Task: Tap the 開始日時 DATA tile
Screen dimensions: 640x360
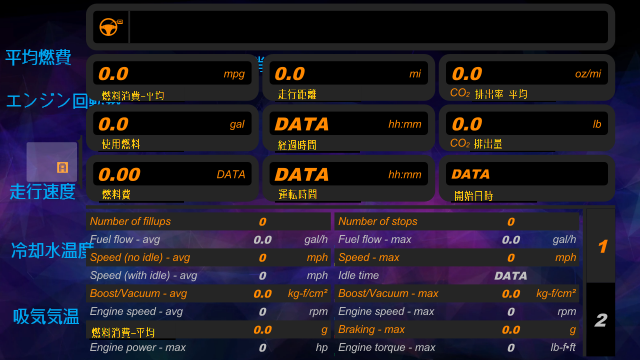Action: [527, 178]
